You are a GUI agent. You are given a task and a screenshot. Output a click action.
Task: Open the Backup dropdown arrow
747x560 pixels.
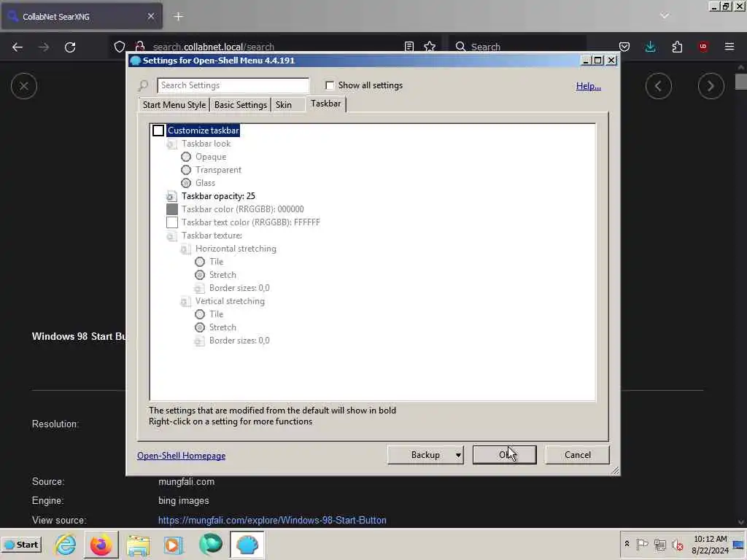coord(458,455)
